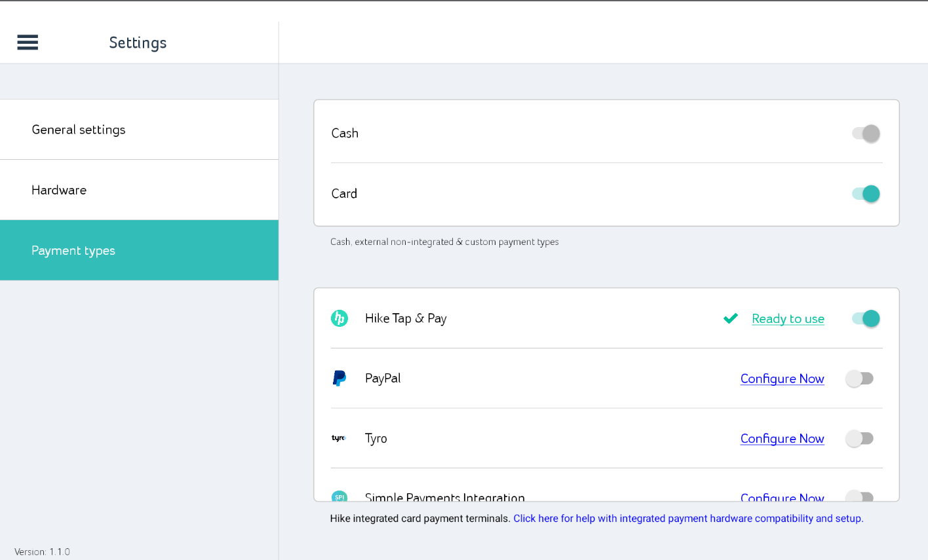
Task: Click the Ready to use link
Action: (788, 319)
